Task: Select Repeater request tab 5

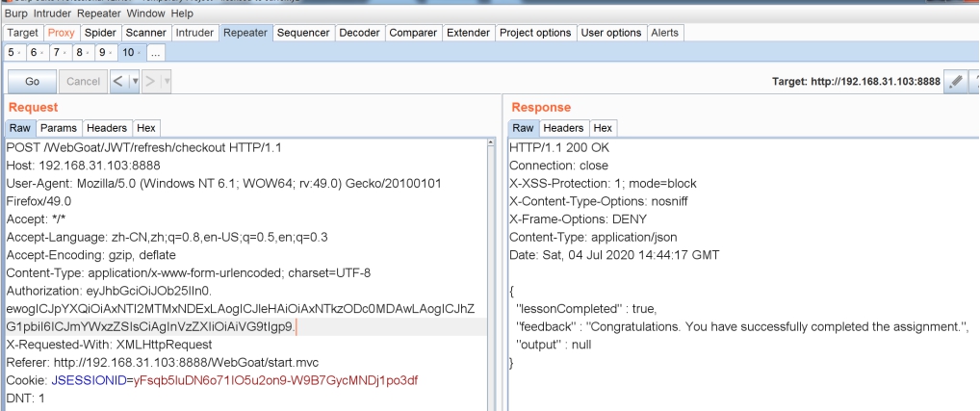Action: 13,53
